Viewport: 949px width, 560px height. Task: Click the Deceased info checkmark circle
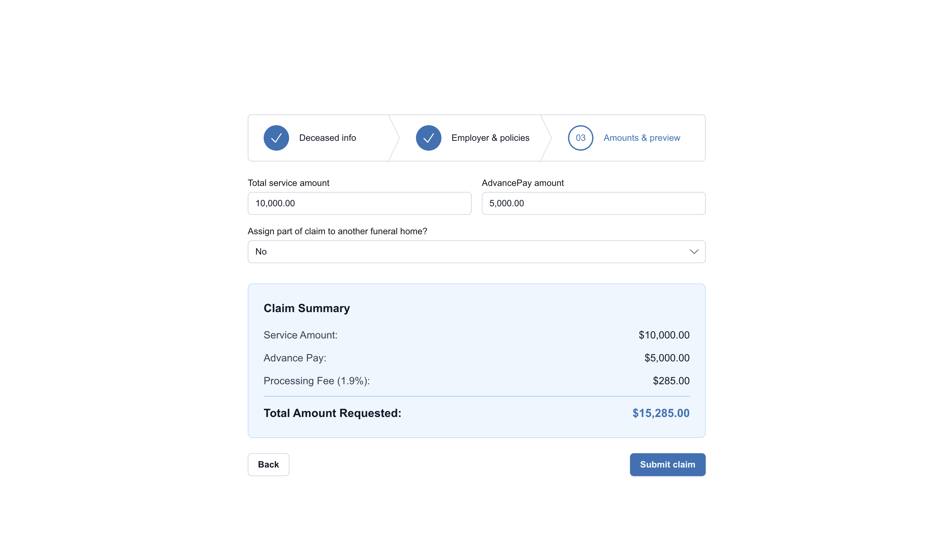[x=276, y=138]
